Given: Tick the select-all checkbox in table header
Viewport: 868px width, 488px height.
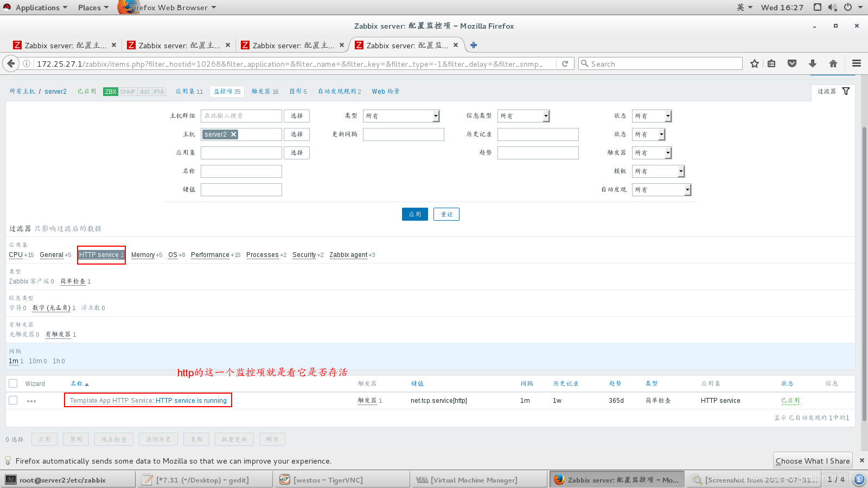Looking at the screenshot, I should [x=13, y=383].
